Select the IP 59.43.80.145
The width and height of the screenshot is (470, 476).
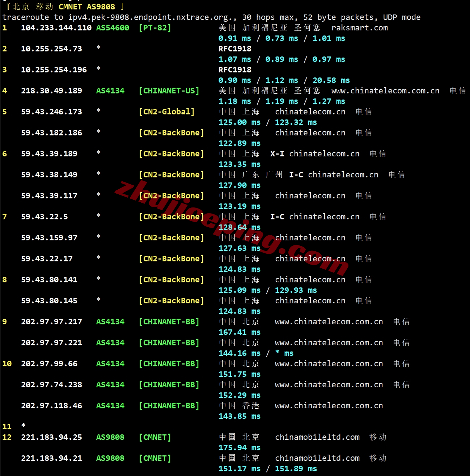click(49, 301)
